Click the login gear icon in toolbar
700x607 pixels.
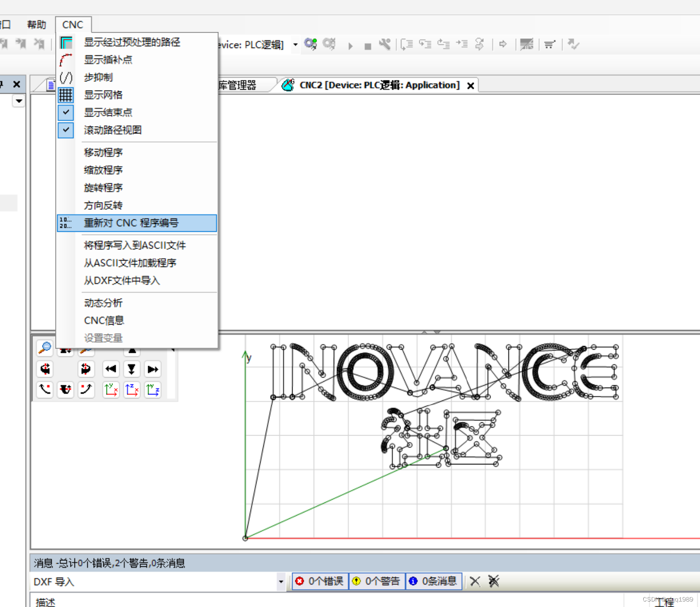[311, 44]
